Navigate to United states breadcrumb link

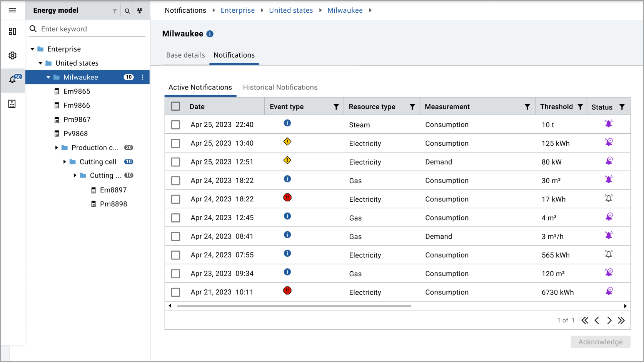tap(291, 10)
